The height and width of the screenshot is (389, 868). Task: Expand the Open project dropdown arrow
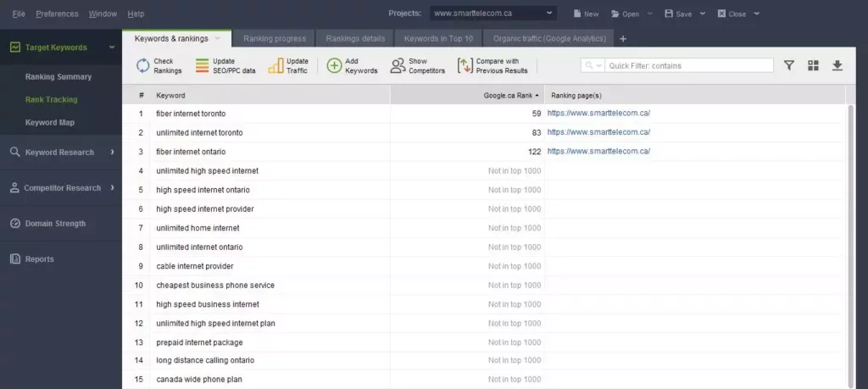650,14
